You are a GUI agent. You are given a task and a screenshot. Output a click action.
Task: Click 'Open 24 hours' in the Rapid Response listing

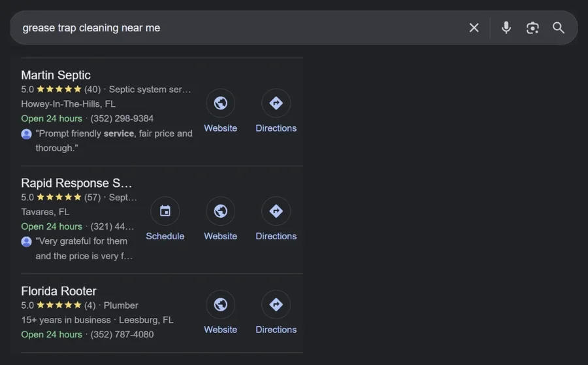tap(52, 227)
